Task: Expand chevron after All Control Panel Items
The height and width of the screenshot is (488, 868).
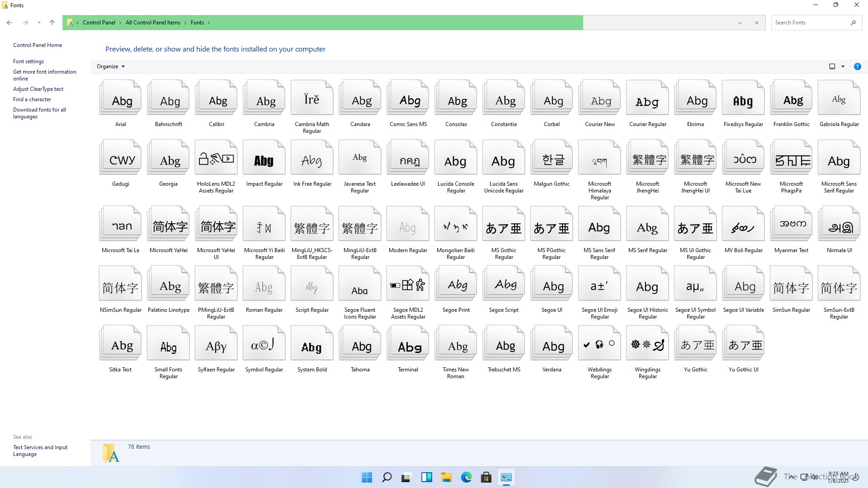Action: (x=185, y=23)
